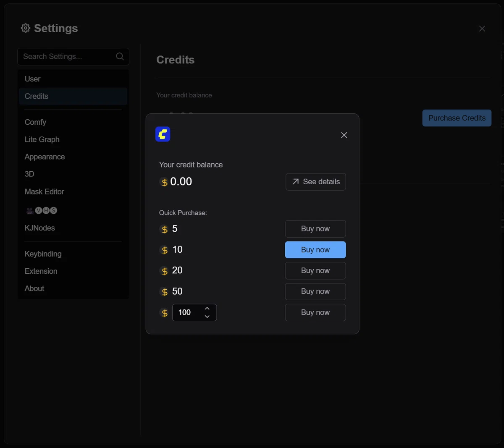Click the search magnifier icon
Screen dimensions: 504x448
[x=120, y=56]
